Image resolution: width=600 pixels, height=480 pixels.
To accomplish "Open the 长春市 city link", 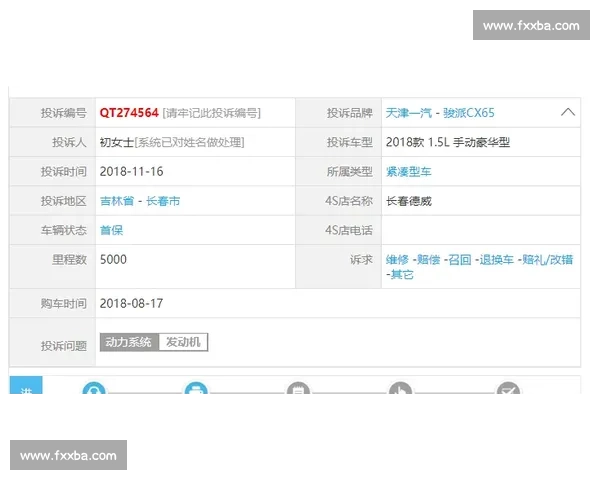I will click(163, 201).
